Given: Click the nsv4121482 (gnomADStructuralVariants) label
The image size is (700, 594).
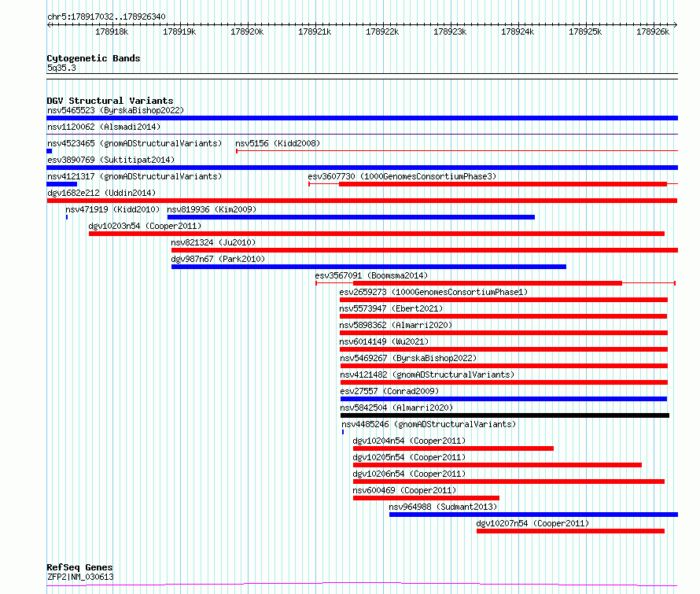Looking at the screenshot, I should click(427, 374).
